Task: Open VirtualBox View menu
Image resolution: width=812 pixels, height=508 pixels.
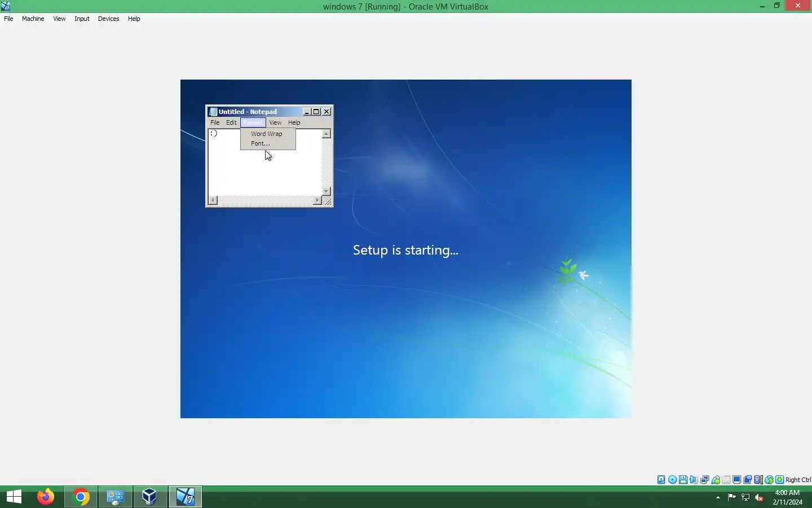Action: [x=59, y=19]
